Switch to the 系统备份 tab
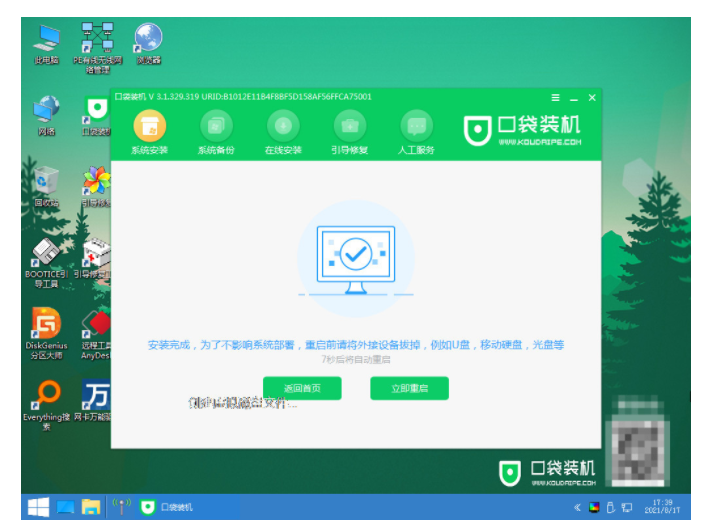Screen dimensions: 710x532 pos(215,127)
